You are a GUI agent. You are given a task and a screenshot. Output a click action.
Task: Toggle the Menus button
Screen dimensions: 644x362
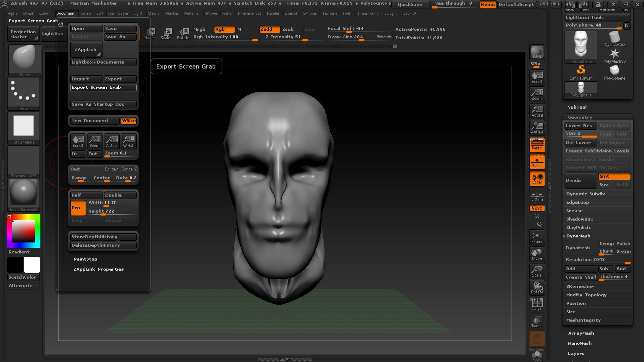[488, 5]
